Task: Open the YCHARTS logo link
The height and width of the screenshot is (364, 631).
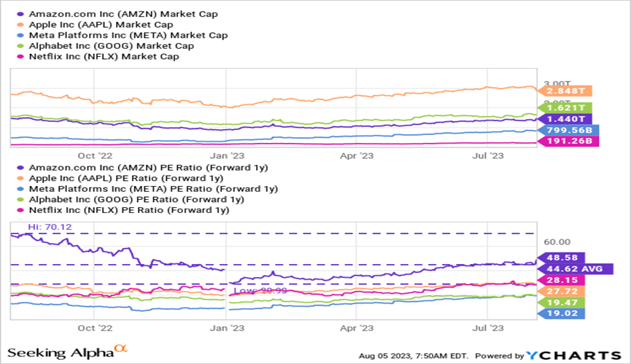Action: pyautogui.click(x=574, y=355)
